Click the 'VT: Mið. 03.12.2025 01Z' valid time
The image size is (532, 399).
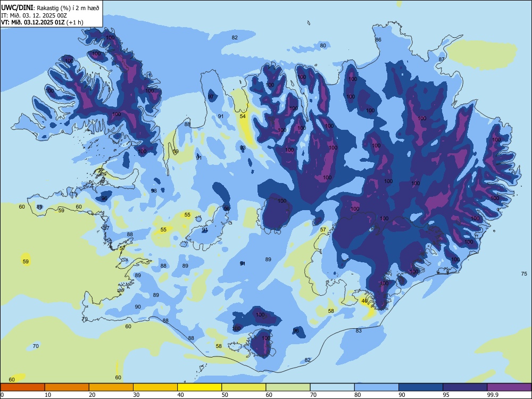(32, 22)
